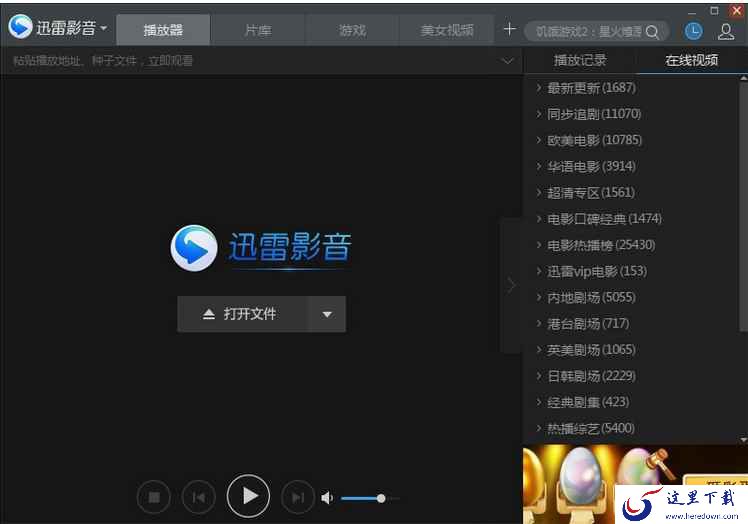
Task: Click the next track button
Action: (298, 498)
